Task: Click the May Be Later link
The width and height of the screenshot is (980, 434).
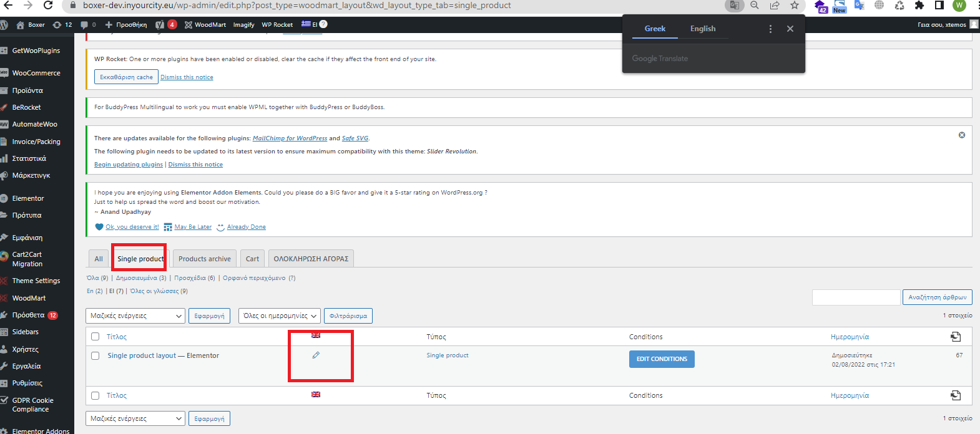Action: (193, 227)
